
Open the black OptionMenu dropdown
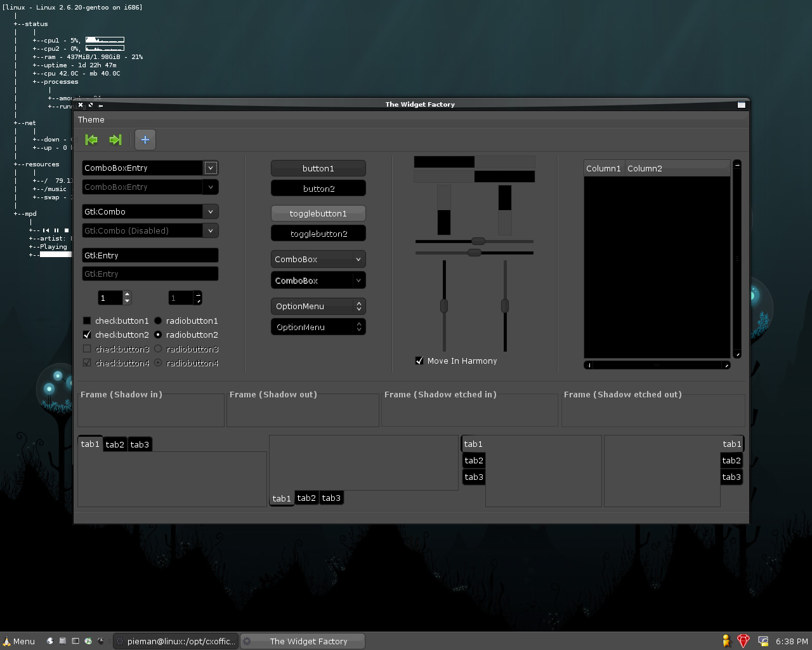[318, 327]
